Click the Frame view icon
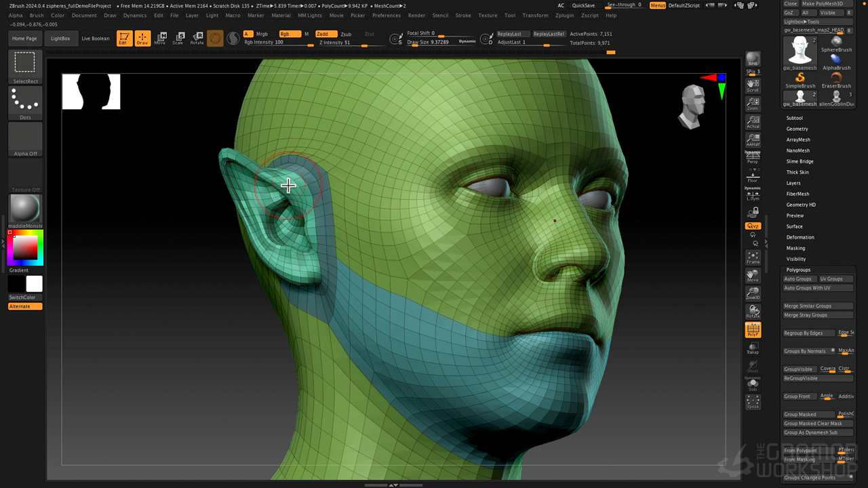868x488 pixels. [x=753, y=258]
